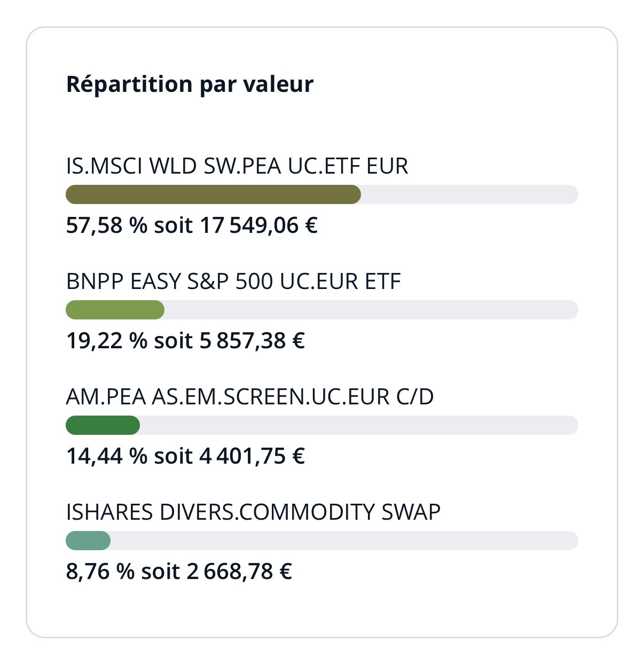Viewport: 644px width, 672px height.
Task: Click the 14,44 % percentage text
Action: click(106, 456)
